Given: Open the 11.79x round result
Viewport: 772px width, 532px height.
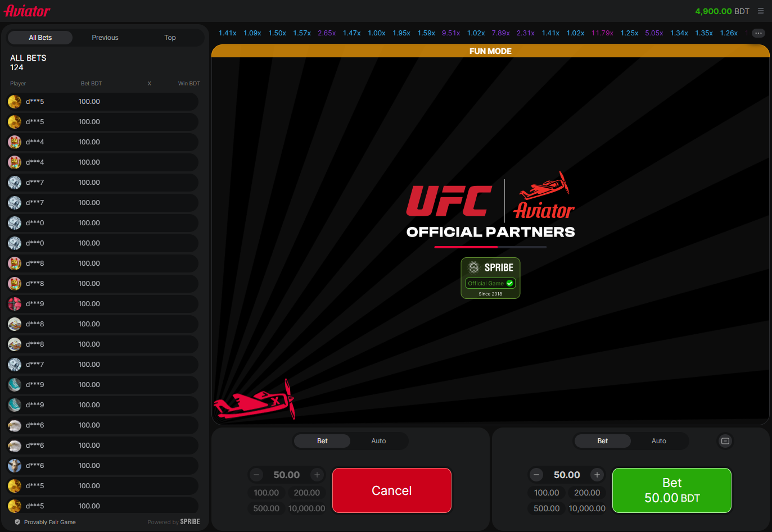Looking at the screenshot, I should pyautogui.click(x=602, y=33).
